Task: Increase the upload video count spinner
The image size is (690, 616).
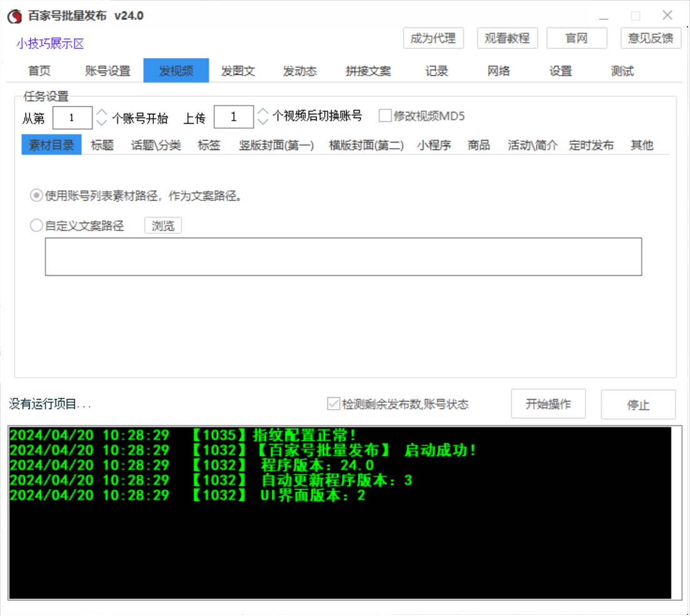Action: coord(262,111)
